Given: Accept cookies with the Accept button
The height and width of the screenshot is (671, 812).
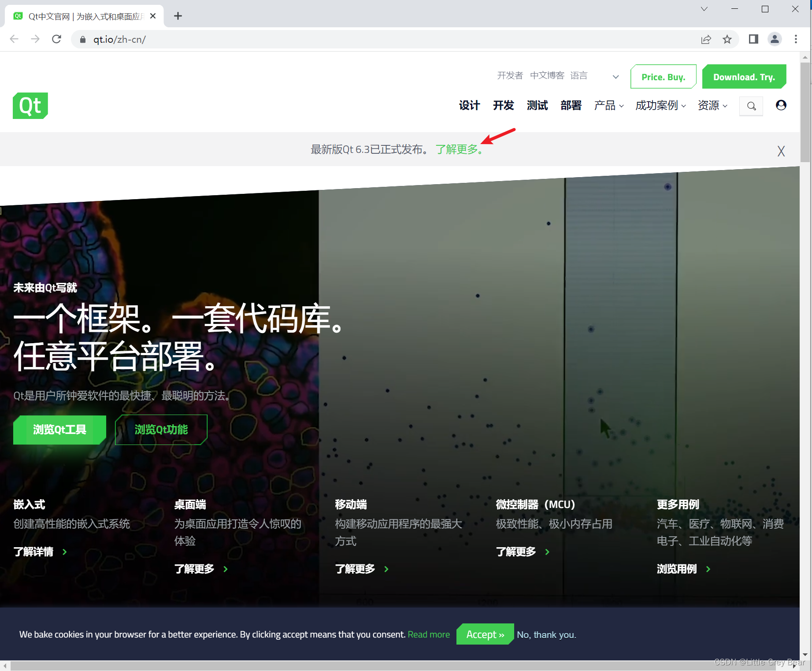Looking at the screenshot, I should pyautogui.click(x=485, y=634).
